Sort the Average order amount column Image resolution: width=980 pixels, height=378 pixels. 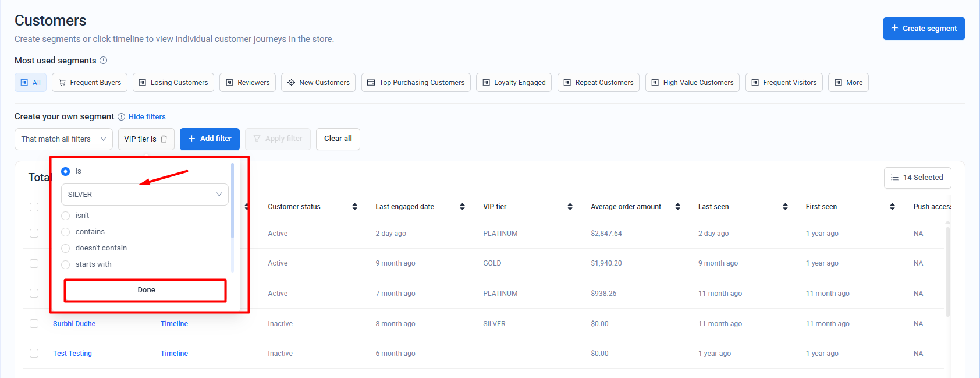point(677,207)
